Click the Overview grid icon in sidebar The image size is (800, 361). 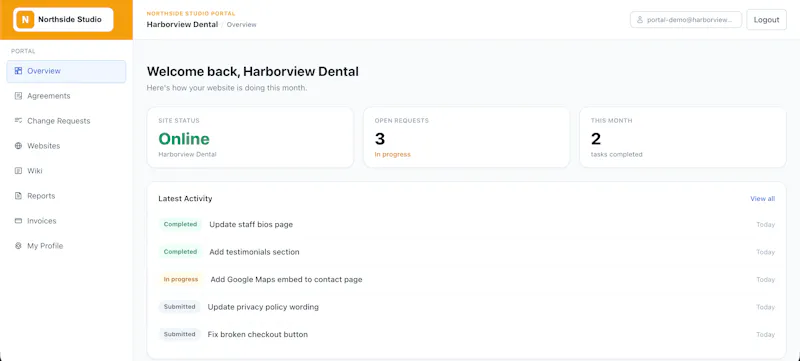pyautogui.click(x=18, y=71)
